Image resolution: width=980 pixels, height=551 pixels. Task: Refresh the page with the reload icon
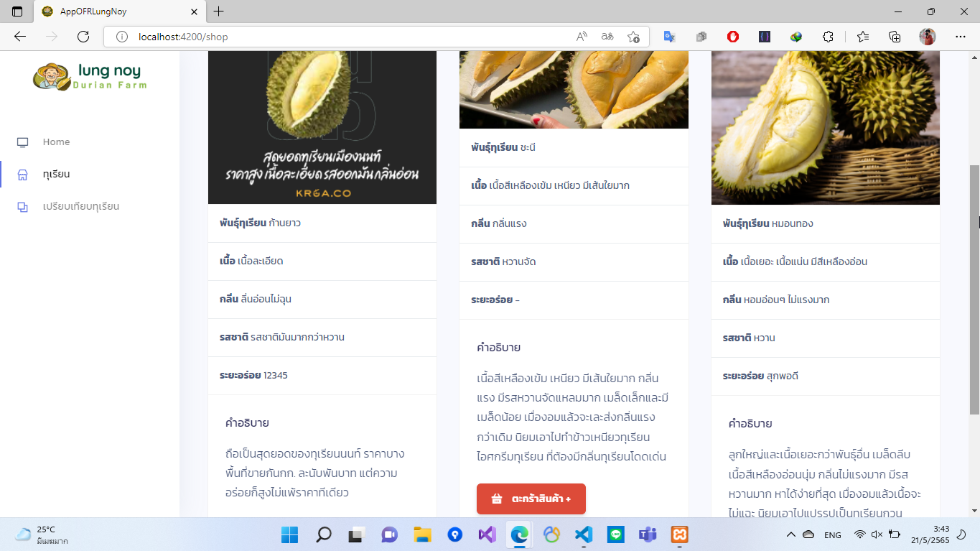83,37
